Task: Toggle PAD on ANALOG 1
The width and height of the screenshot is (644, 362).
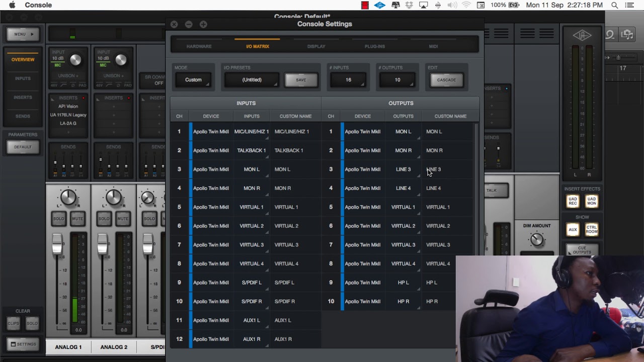Action: [x=82, y=86]
